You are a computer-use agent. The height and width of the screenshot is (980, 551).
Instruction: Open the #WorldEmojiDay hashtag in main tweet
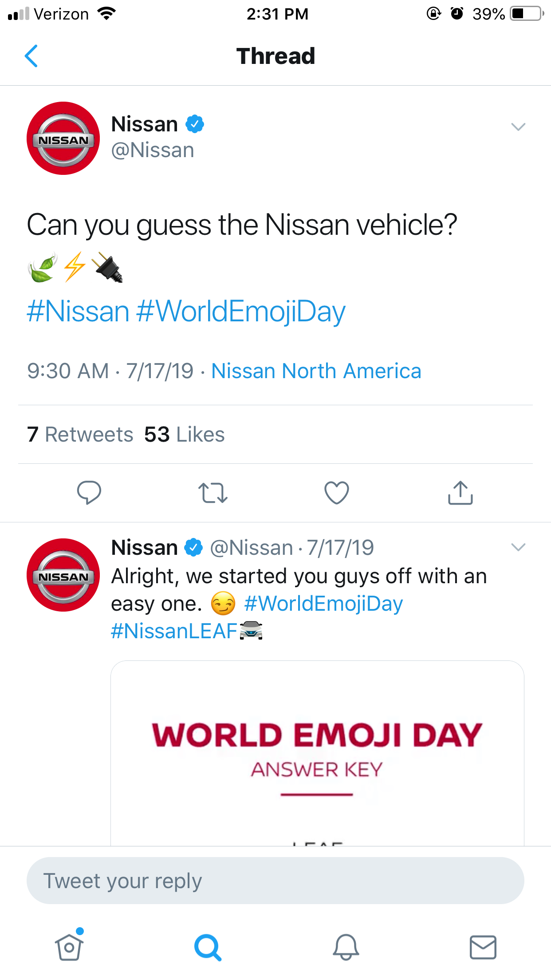click(241, 312)
